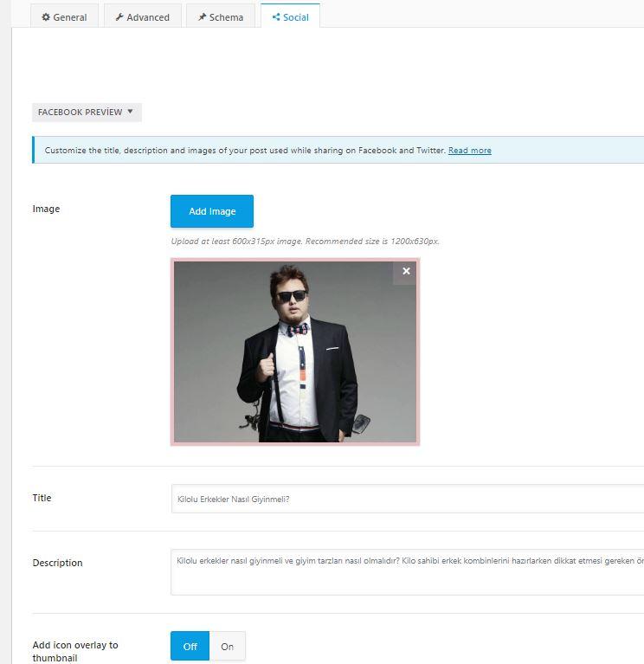Click the Facebook Preview dropdown arrow

click(x=130, y=112)
